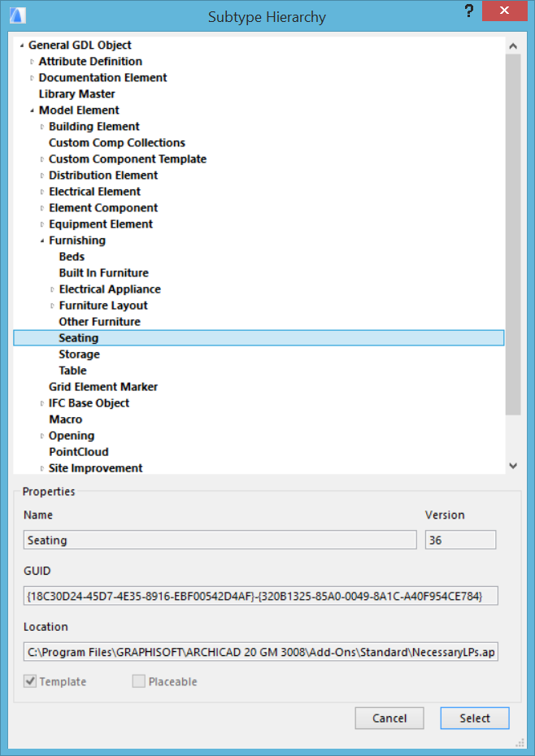The image size is (535, 756).
Task: Click the Cancel button
Action: click(389, 719)
